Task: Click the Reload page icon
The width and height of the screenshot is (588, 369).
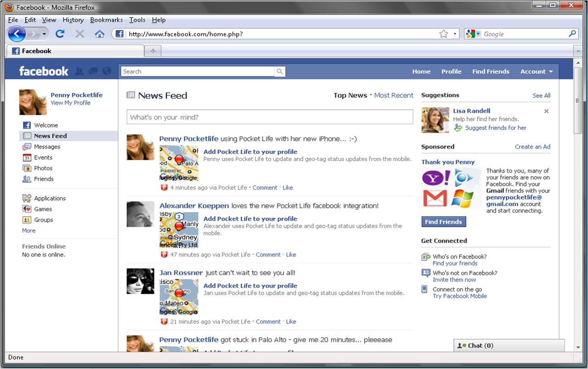Action: point(60,34)
